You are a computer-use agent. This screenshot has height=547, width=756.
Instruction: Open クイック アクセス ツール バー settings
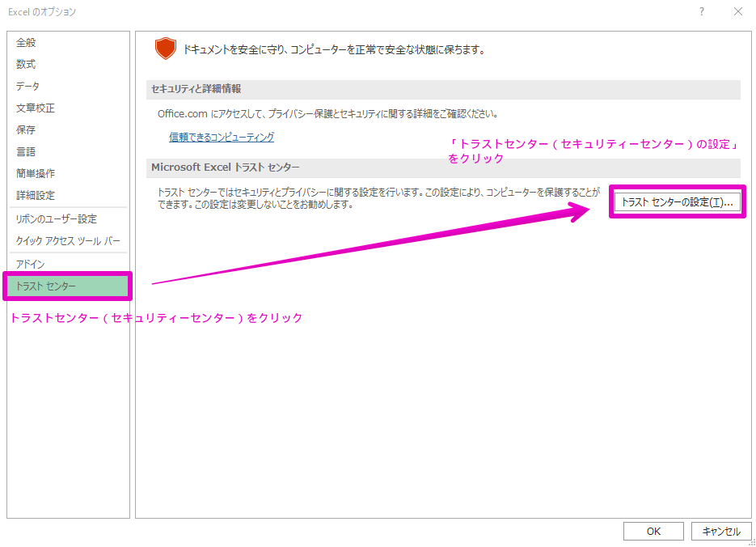[x=68, y=240]
